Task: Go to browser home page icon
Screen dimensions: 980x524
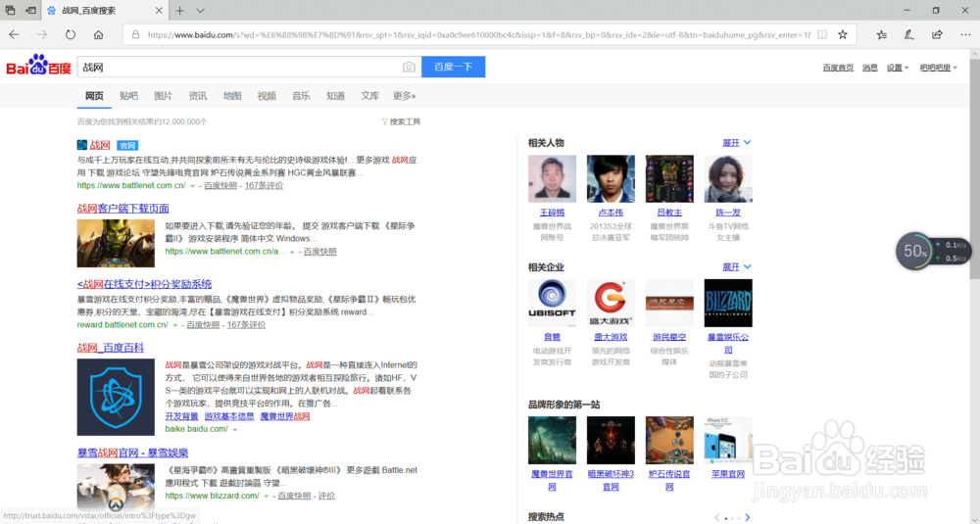Action: click(98, 35)
